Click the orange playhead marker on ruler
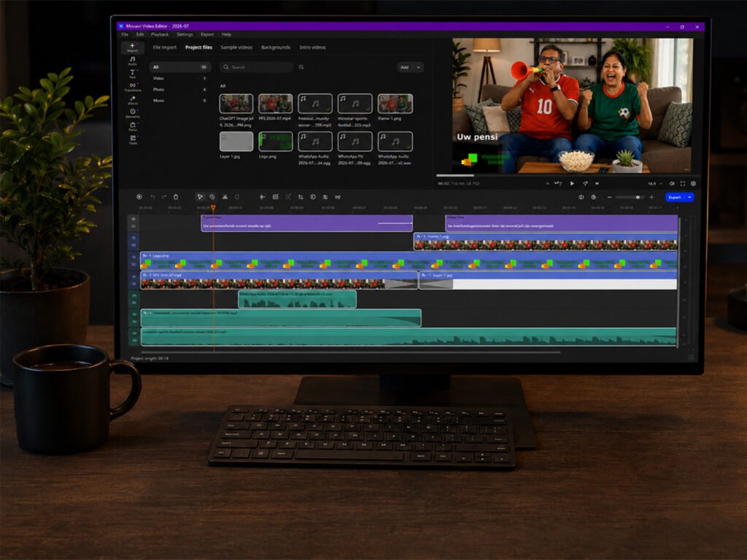The image size is (747, 560). click(214, 208)
